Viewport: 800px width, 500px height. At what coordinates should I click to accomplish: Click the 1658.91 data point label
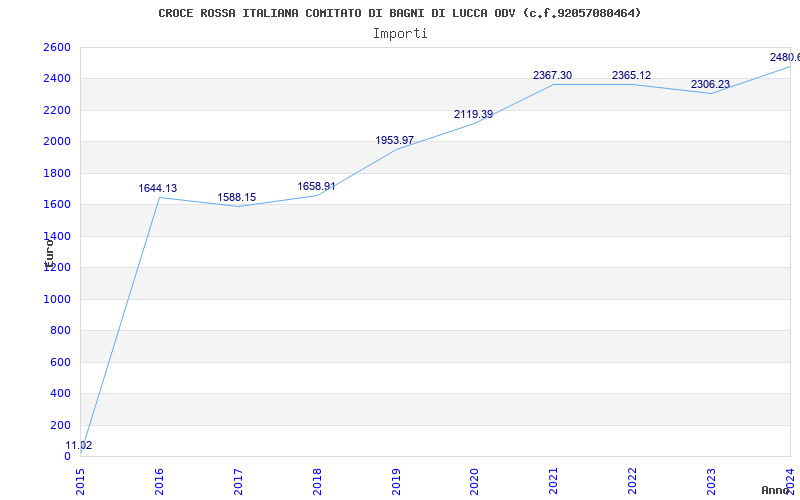click(316, 186)
